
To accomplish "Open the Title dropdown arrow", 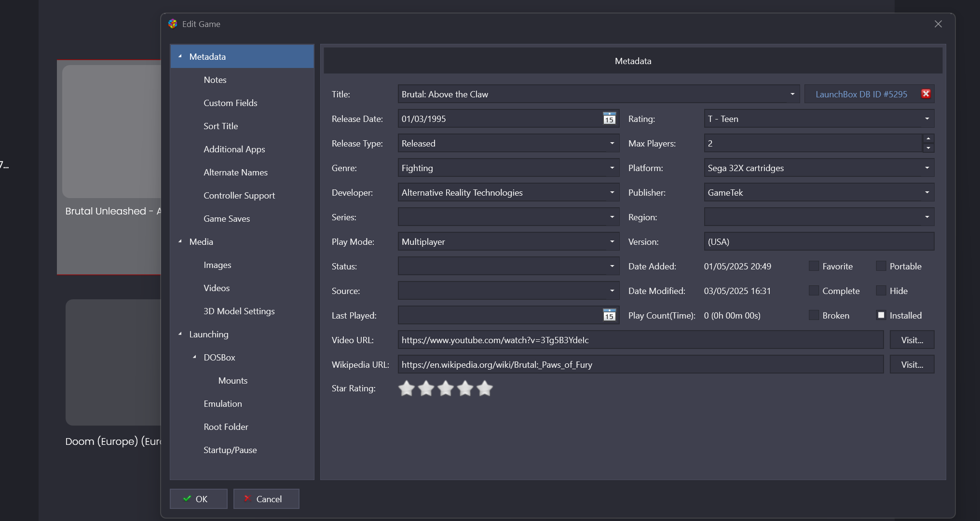I will coord(792,94).
